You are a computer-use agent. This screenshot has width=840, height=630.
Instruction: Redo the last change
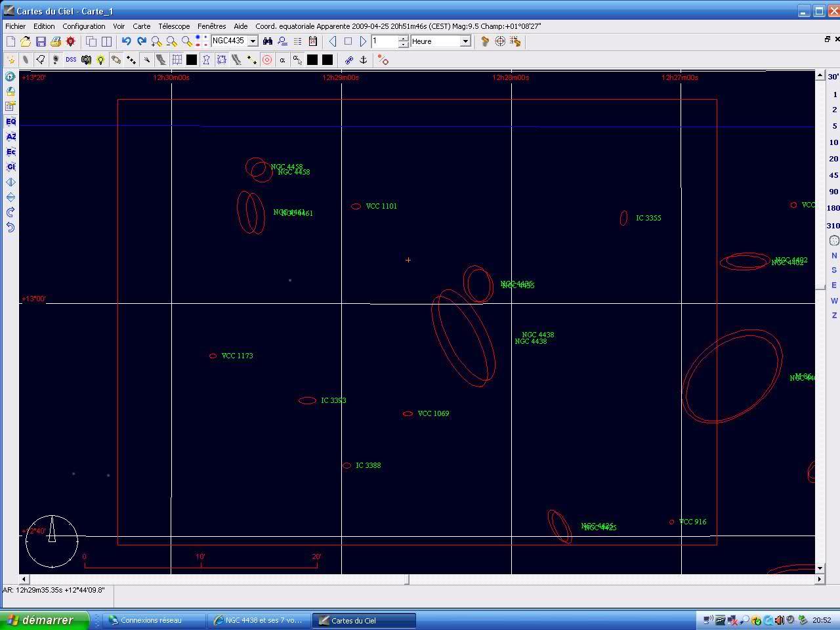tap(141, 41)
